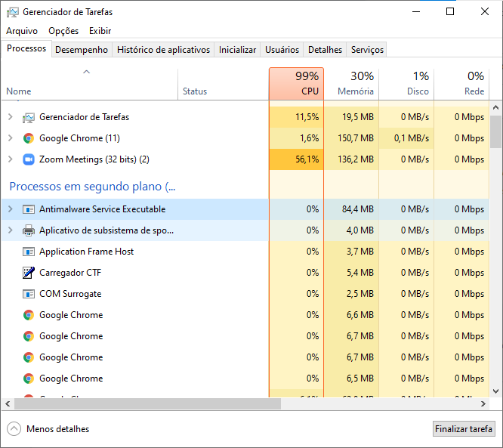Switch to the Serviços tab
The image size is (503, 448).
pyautogui.click(x=367, y=50)
